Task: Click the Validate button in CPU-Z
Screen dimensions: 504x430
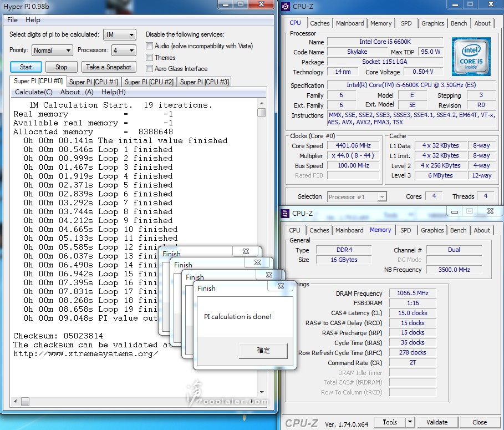Action: pyautogui.click(x=437, y=422)
